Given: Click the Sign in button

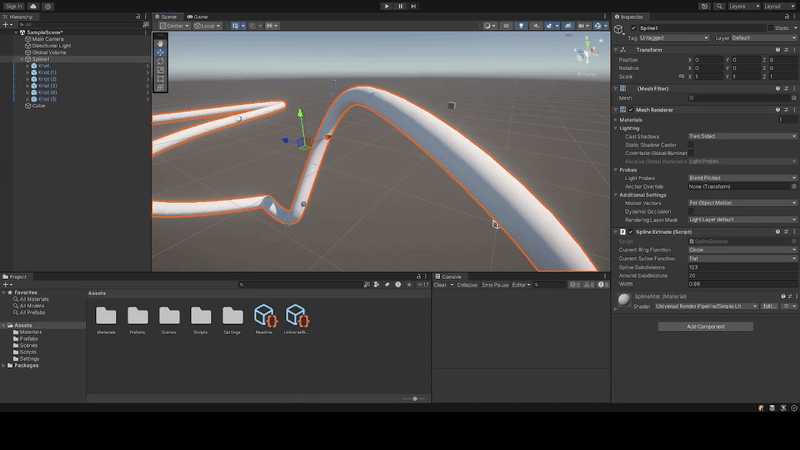Looking at the screenshot, I should (x=14, y=6).
